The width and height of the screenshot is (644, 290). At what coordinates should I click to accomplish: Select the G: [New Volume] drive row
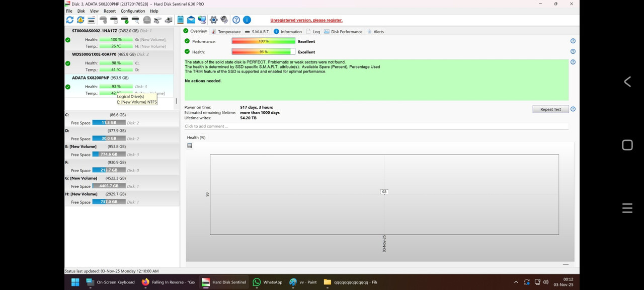[x=122, y=182]
